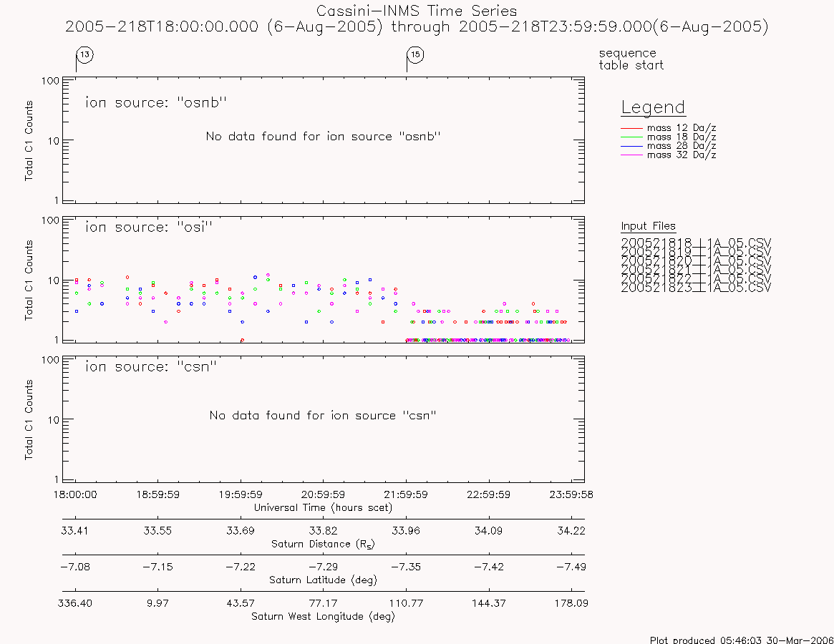Click the 23:59:58 time axis label
This screenshot has width=834, height=644.
point(571,494)
